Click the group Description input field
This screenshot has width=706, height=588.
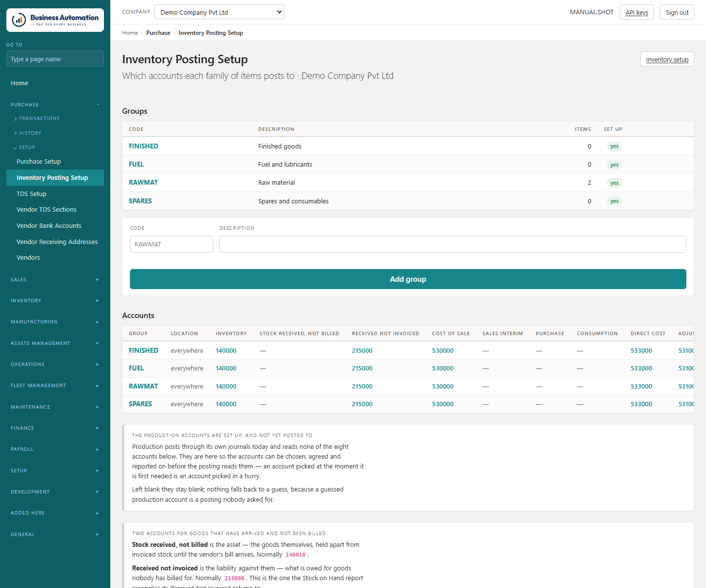point(453,245)
